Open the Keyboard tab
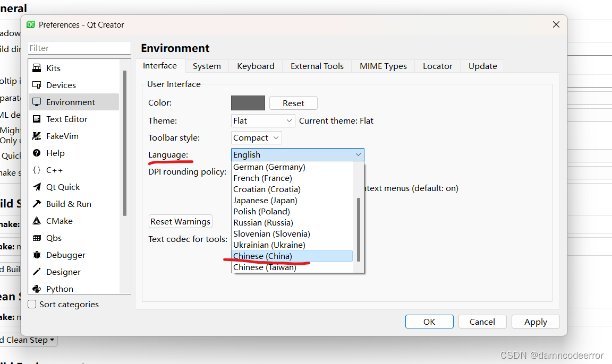Viewport: 612px width, 364px height. tap(256, 66)
